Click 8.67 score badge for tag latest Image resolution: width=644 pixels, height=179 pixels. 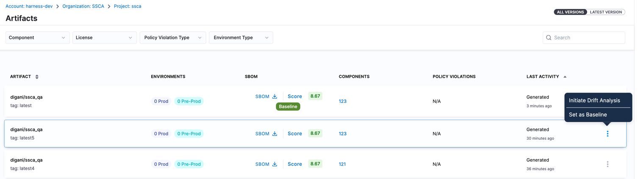point(315,96)
